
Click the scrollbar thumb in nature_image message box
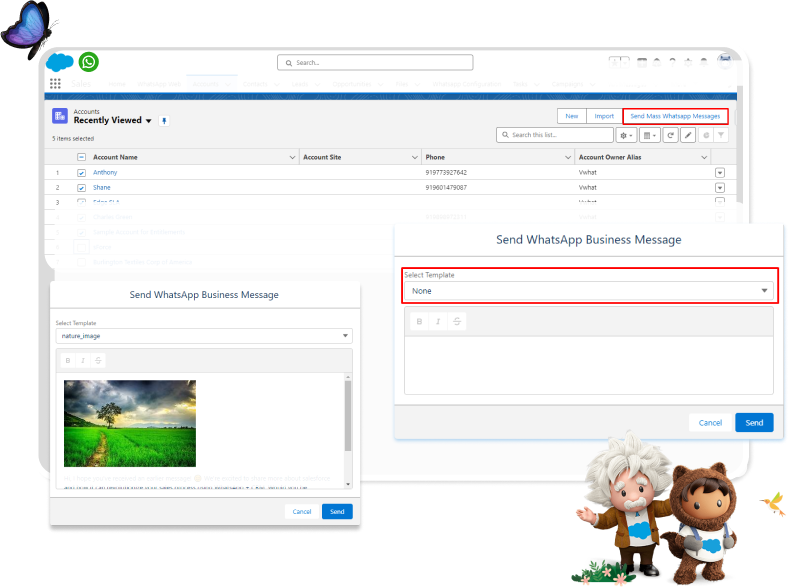[348, 415]
